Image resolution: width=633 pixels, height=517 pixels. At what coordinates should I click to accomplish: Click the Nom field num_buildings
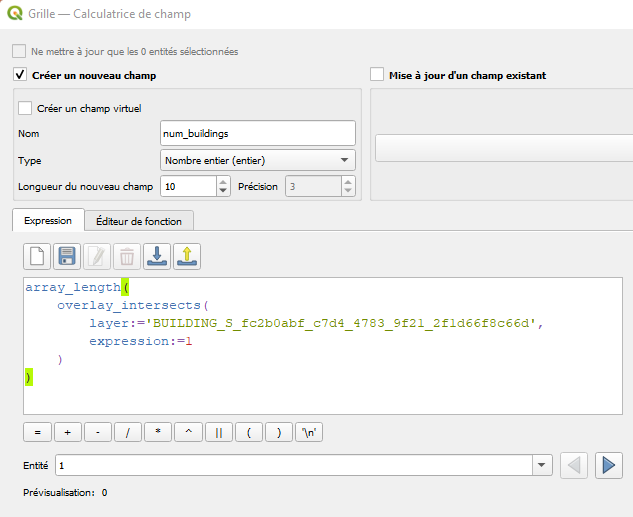257,133
